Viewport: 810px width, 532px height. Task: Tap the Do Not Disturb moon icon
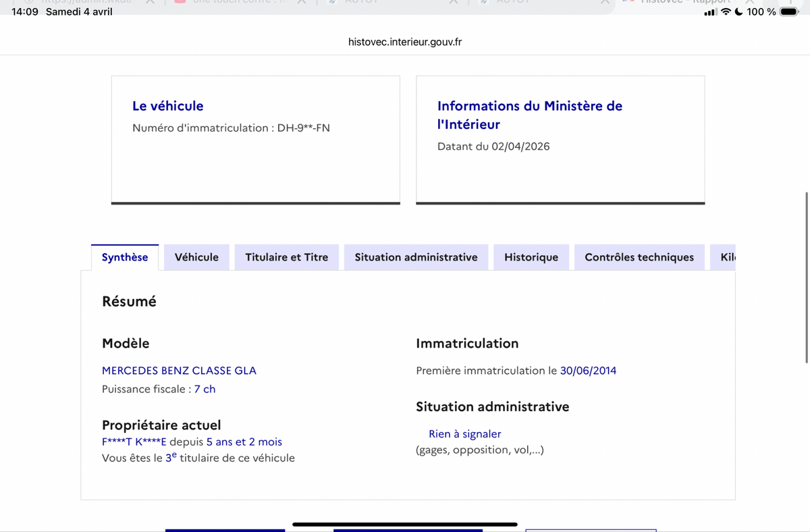pyautogui.click(x=738, y=12)
